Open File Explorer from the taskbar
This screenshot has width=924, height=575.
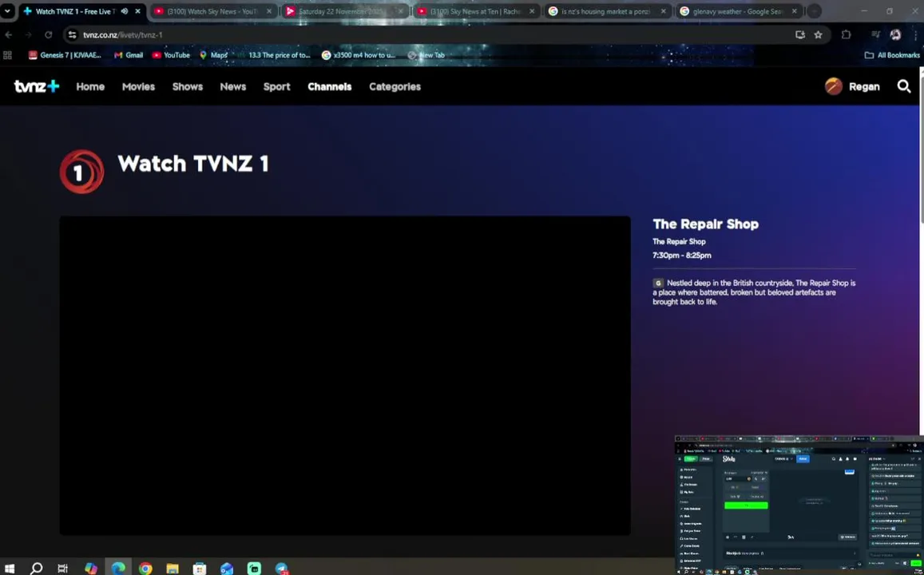click(x=172, y=569)
